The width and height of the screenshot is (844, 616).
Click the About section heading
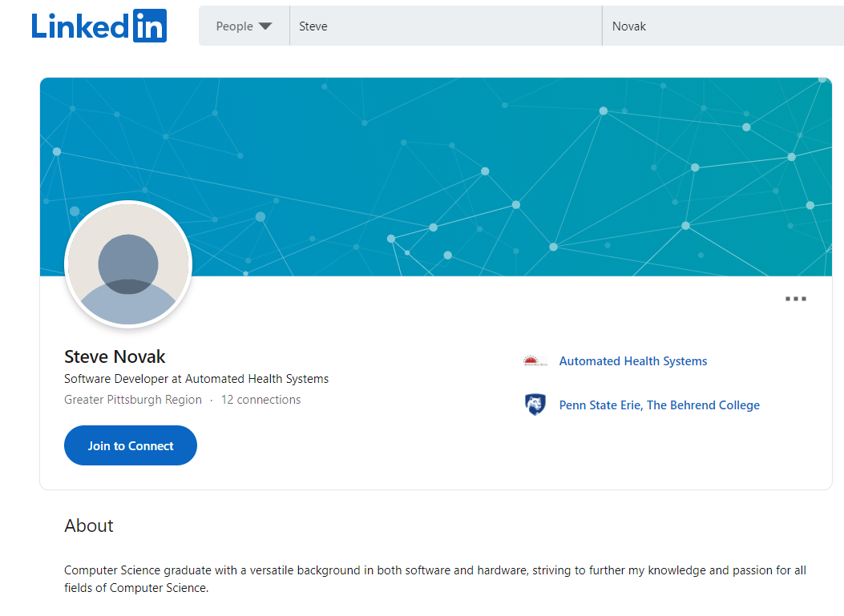point(89,525)
